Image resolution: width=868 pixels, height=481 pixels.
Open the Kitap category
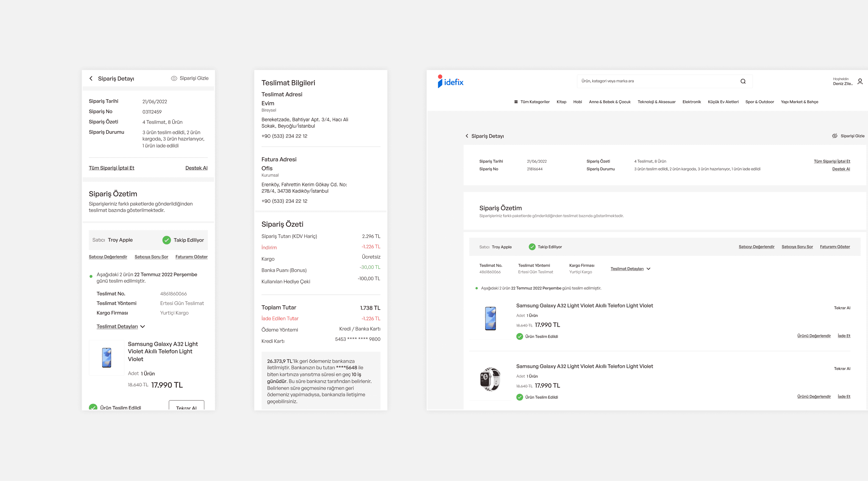[x=561, y=102]
